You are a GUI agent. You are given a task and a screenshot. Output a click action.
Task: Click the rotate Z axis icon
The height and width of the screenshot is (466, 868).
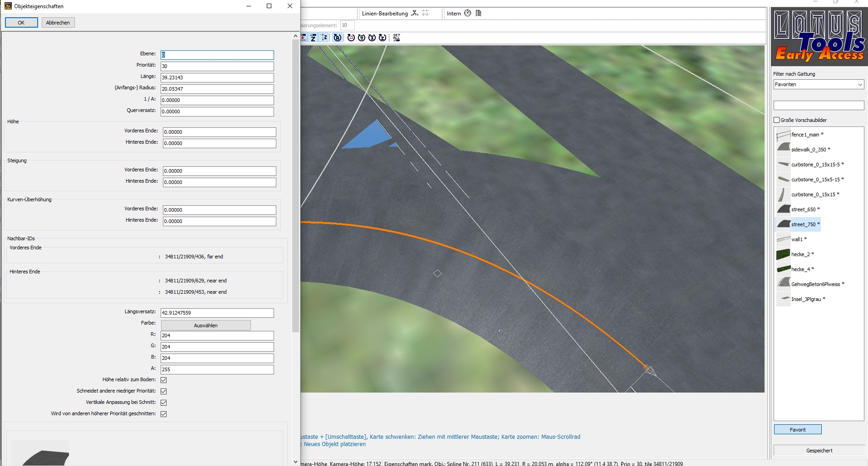pos(383,38)
